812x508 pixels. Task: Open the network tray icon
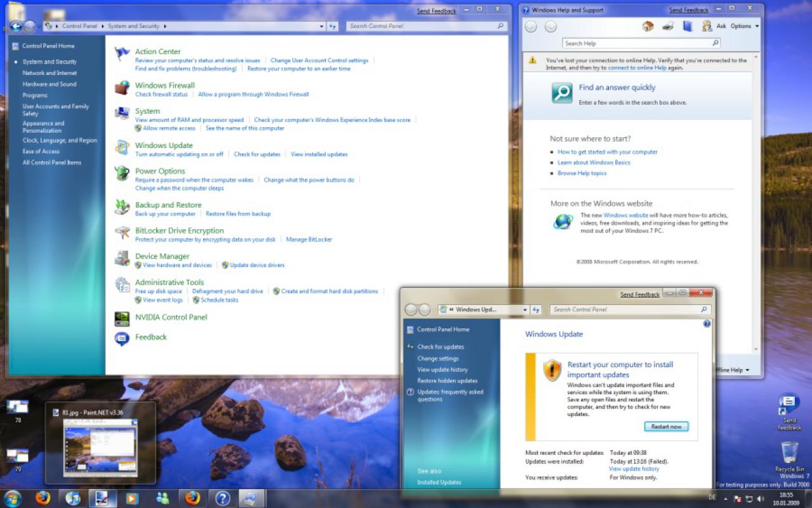749,498
